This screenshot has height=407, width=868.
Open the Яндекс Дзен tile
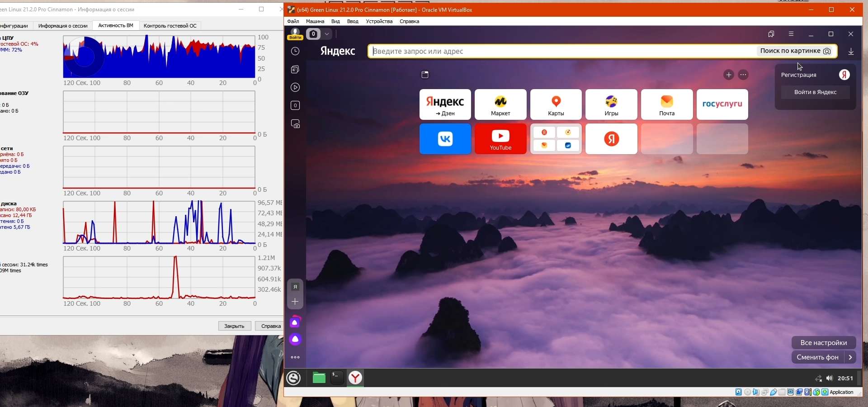(x=445, y=104)
